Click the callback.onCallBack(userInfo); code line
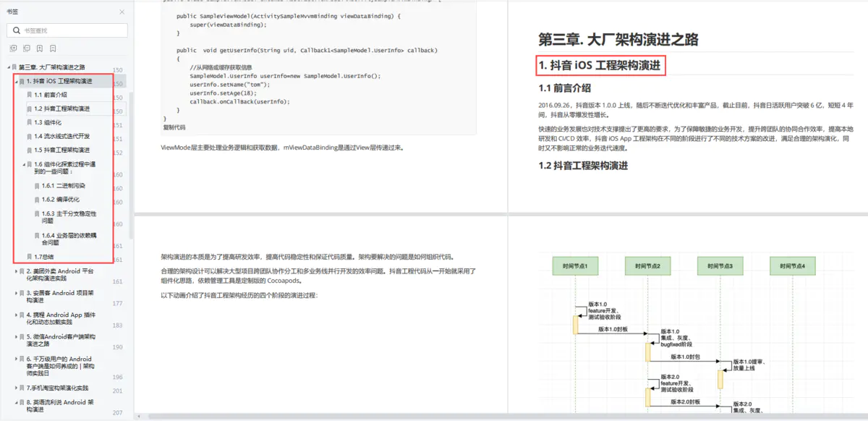This screenshot has width=868, height=421. pos(239,101)
